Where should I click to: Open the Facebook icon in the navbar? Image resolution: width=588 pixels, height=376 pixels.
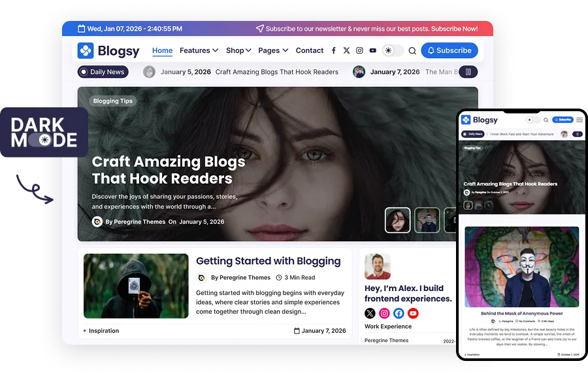pos(334,50)
